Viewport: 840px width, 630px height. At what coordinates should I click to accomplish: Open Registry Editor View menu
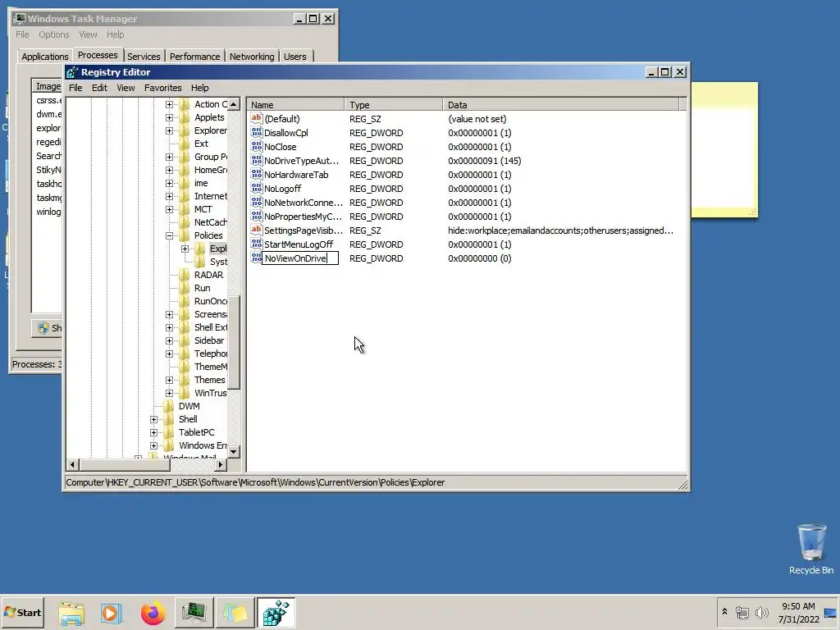tap(126, 88)
